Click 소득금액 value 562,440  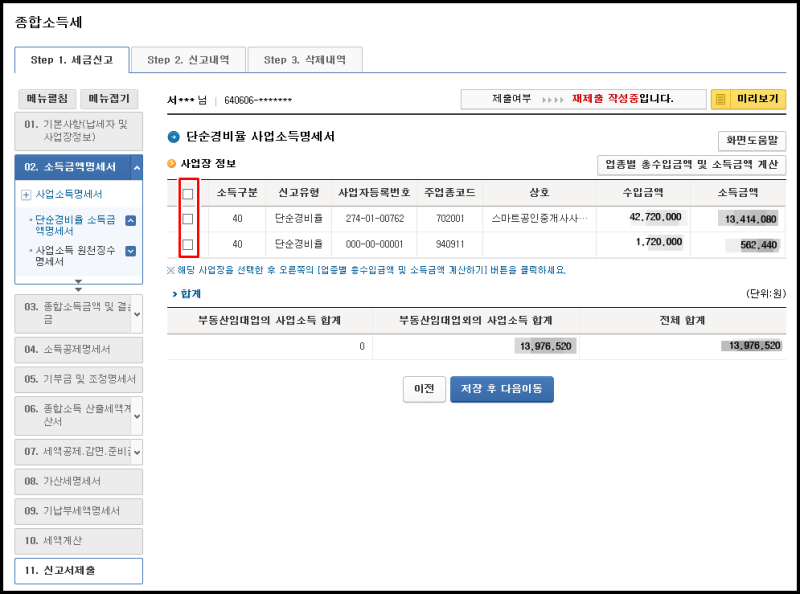pos(759,245)
